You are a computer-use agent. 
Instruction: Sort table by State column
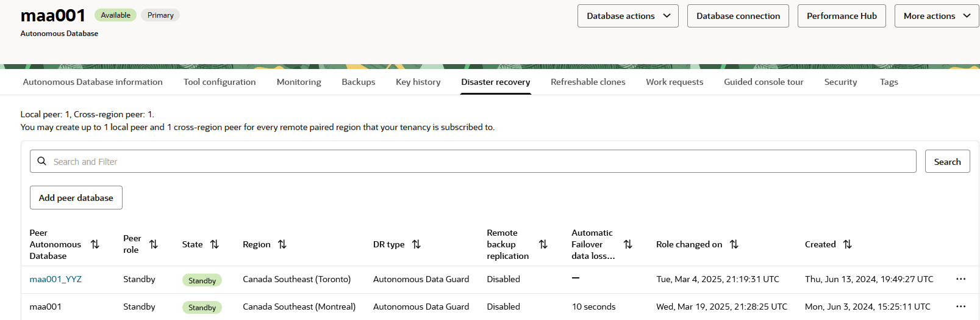click(x=215, y=244)
